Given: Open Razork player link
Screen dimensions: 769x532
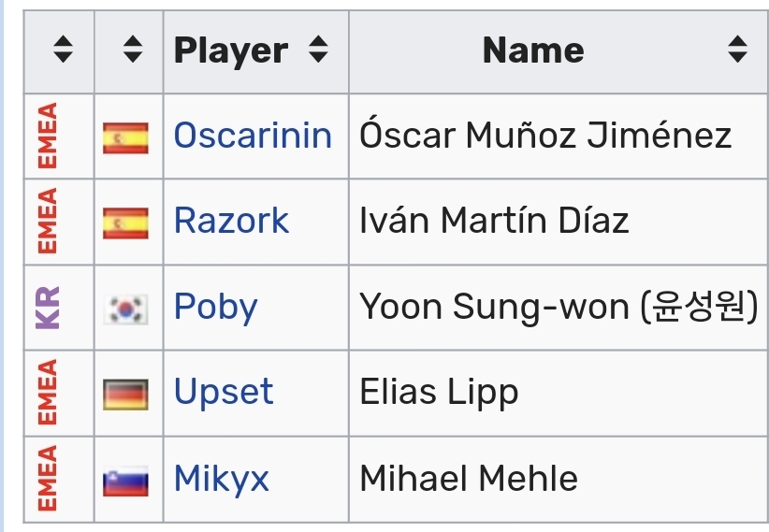Looking at the screenshot, I should coord(231,222).
